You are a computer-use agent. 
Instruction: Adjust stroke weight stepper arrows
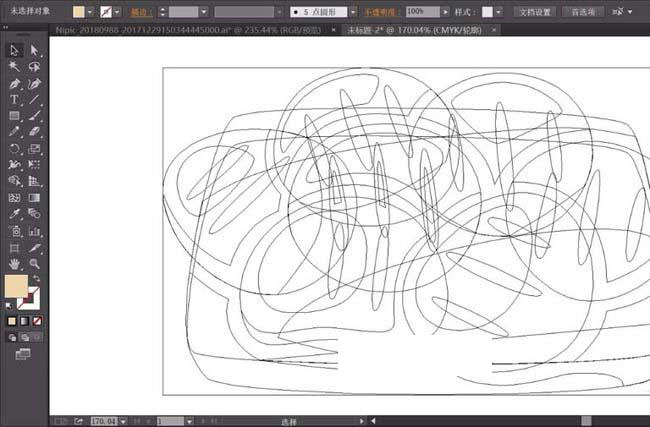[162, 12]
